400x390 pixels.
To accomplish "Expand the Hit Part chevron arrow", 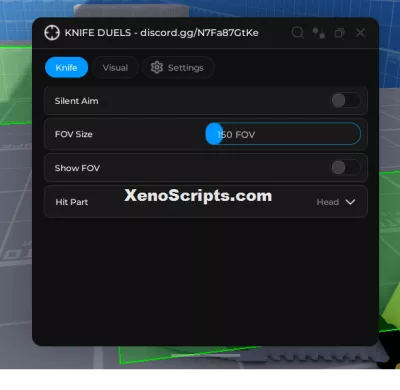I will click(350, 202).
